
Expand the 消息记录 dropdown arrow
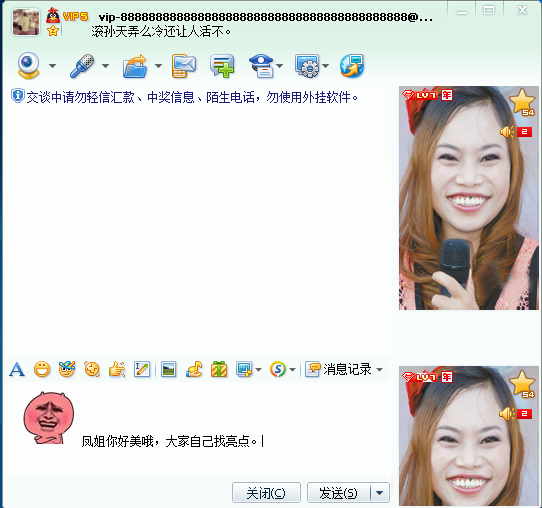(x=380, y=370)
